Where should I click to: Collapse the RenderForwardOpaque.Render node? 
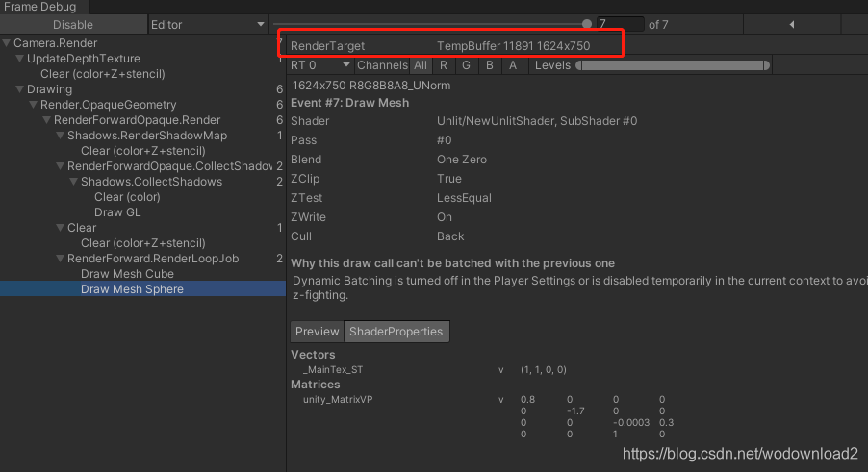46,120
